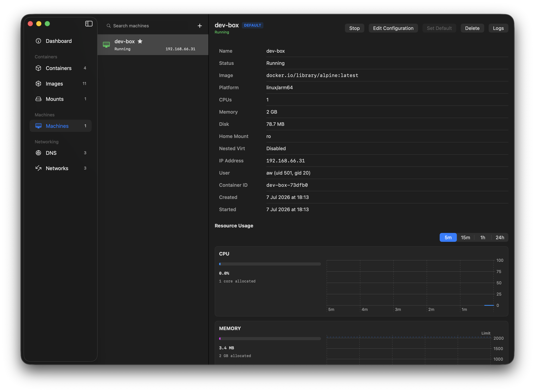Click the Set Default button
535x392 pixels.
pos(439,28)
